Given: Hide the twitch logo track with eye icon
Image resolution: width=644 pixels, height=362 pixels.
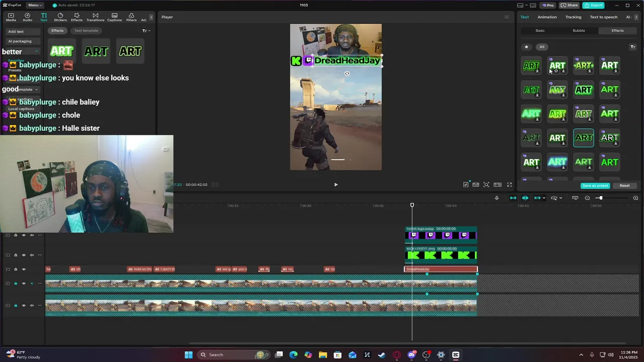Looking at the screenshot, I should point(24,235).
